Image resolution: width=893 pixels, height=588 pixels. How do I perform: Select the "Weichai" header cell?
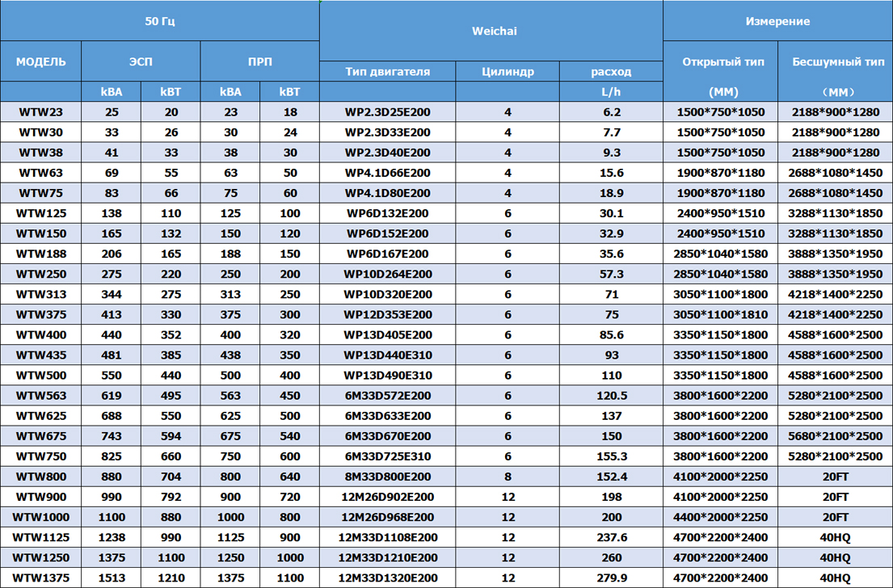point(491,31)
